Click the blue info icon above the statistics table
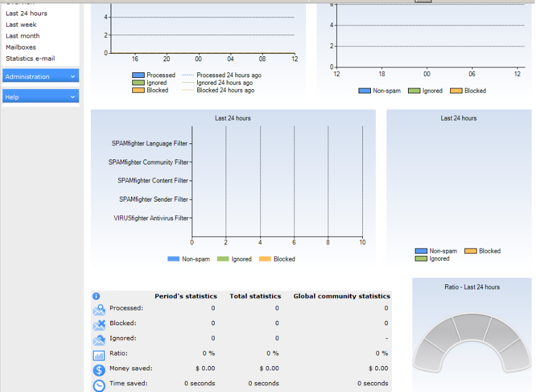Image resolution: width=536 pixels, height=392 pixels. tap(96, 296)
